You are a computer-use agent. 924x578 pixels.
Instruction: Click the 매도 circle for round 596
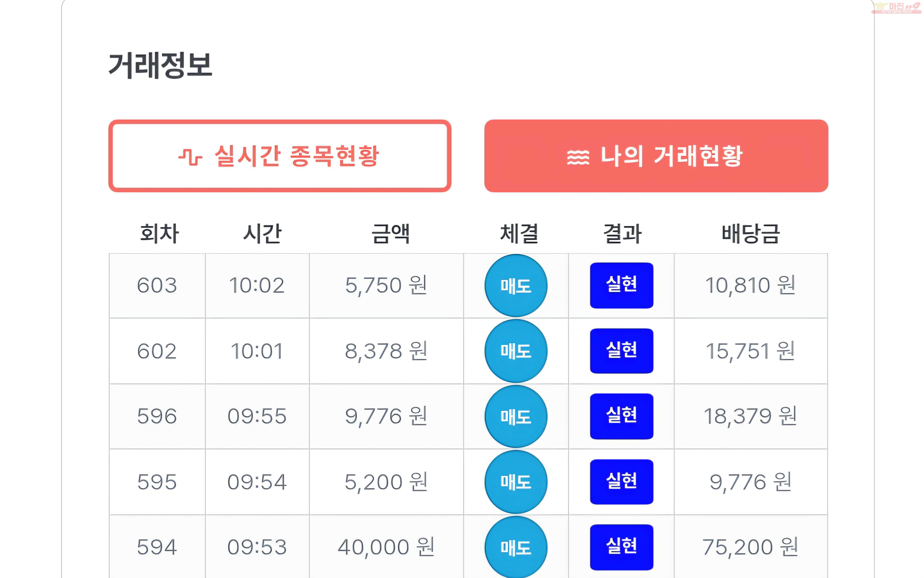[516, 416]
